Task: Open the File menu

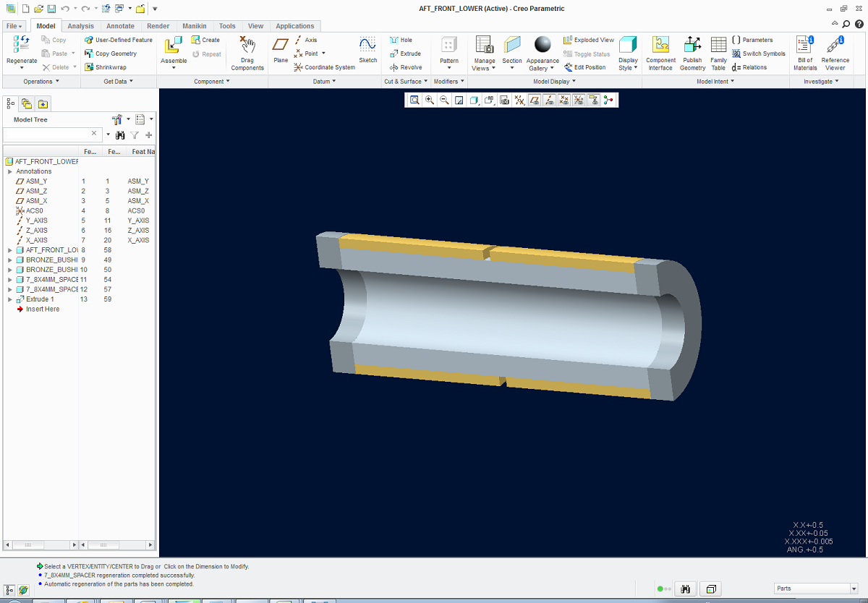Action: point(14,26)
